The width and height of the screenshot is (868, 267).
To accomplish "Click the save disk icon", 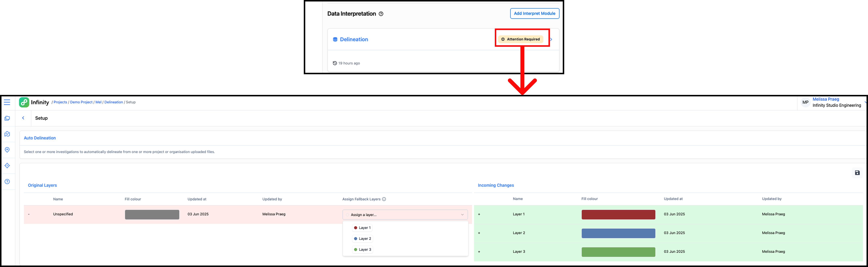I will point(857,173).
